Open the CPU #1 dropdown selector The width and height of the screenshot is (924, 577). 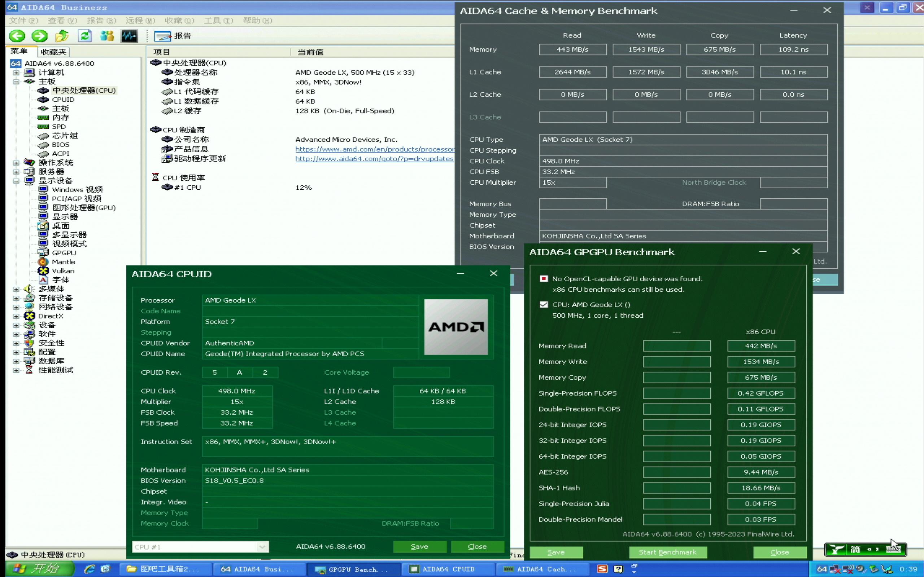pos(262,547)
